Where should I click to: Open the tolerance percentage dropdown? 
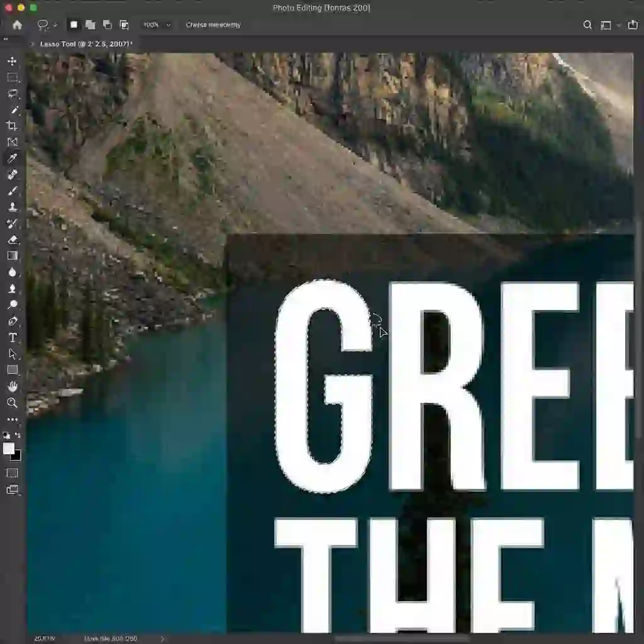[157, 25]
